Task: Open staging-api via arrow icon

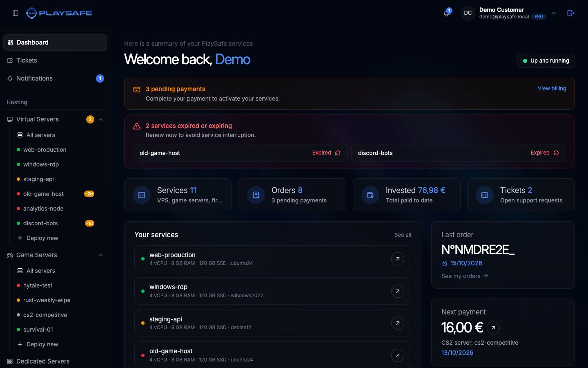Action: 398,323
